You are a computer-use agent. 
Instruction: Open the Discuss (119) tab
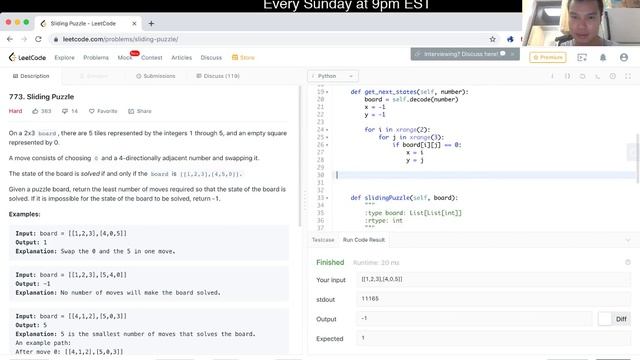coord(218,76)
